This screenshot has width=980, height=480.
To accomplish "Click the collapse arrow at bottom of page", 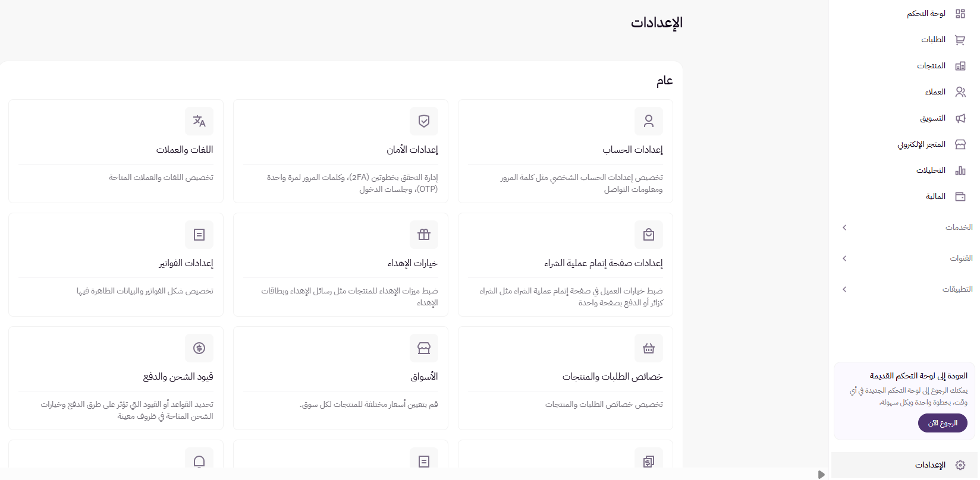I will pos(821,475).
